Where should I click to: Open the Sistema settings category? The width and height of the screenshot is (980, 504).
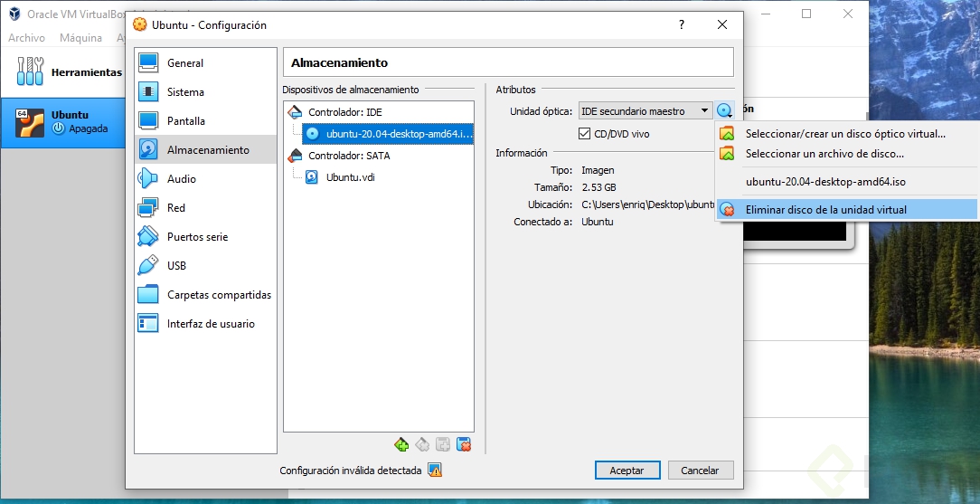205,92
